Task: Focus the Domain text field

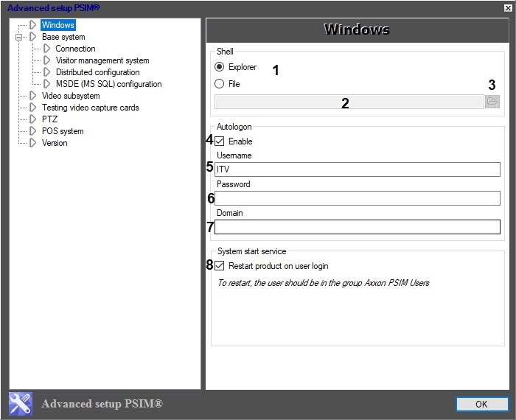Action: click(357, 227)
